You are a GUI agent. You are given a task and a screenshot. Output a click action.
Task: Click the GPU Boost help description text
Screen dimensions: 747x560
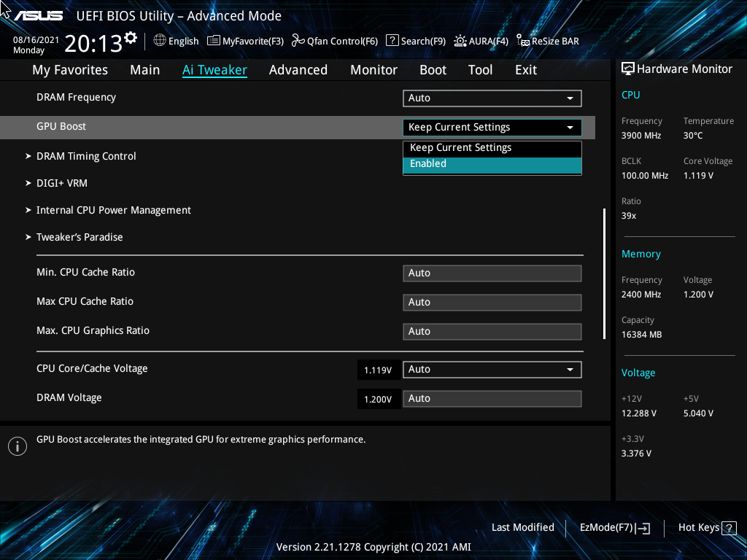201,440
